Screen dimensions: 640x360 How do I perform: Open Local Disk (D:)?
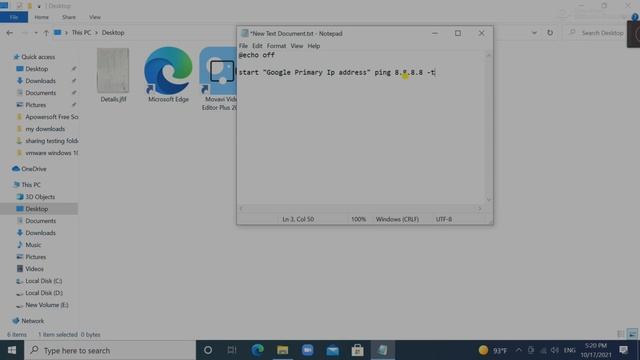44,293
